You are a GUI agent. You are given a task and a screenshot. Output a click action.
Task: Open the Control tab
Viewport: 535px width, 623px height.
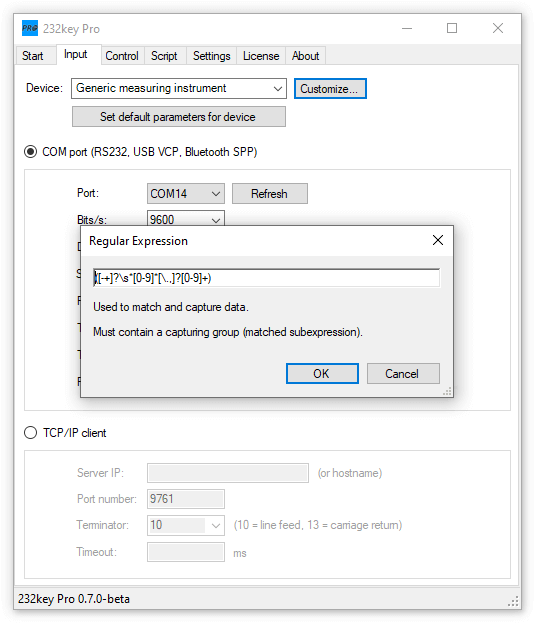[122, 56]
